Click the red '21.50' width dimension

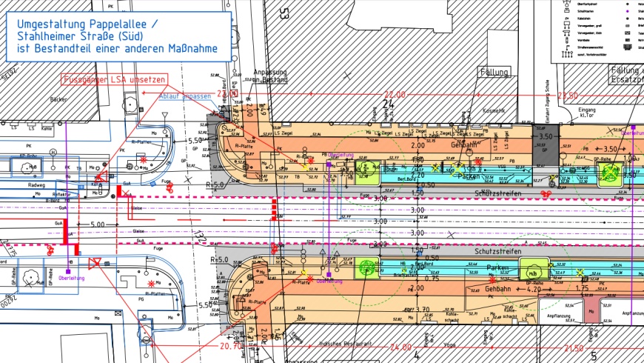click(574, 348)
